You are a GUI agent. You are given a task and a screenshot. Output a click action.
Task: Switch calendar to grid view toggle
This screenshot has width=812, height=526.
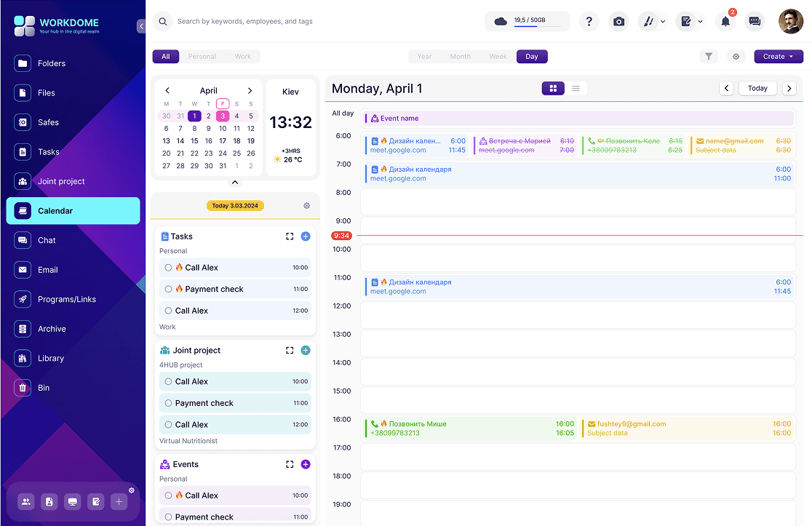coord(553,88)
